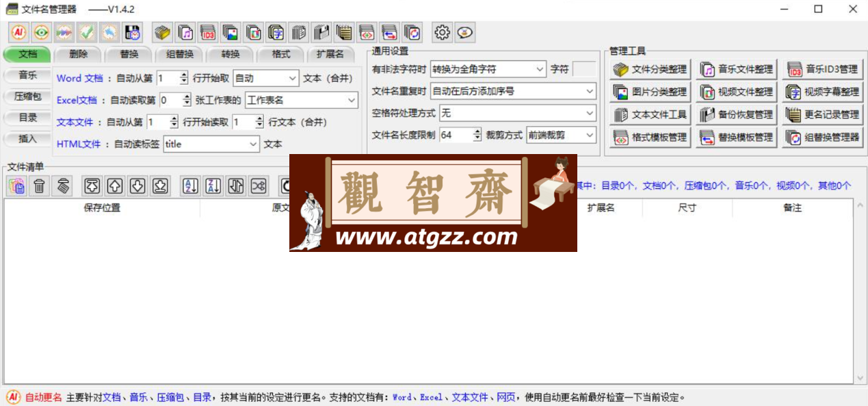The height and width of the screenshot is (406, 868).
Task: Click the subtitle 字 toolbar icon
Action: click(x=276, y=32)
